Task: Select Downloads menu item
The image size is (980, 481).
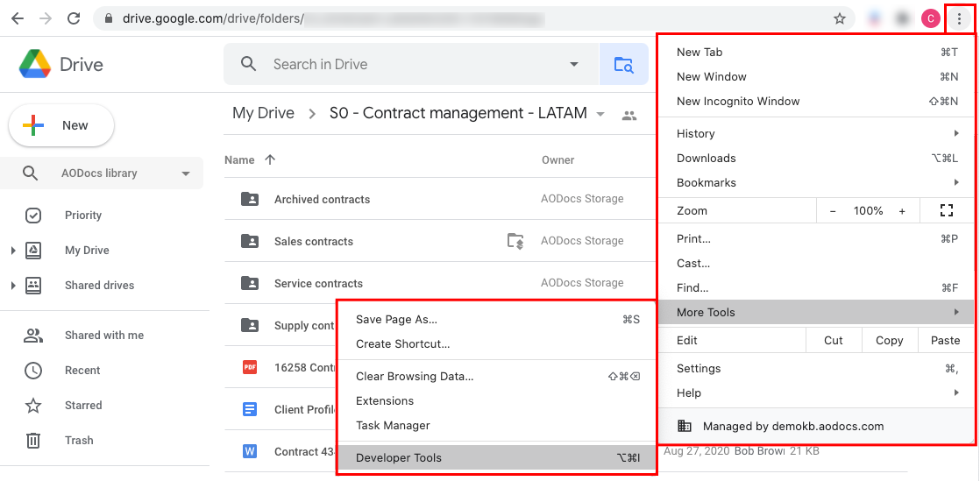Action: tap(817, 158)
